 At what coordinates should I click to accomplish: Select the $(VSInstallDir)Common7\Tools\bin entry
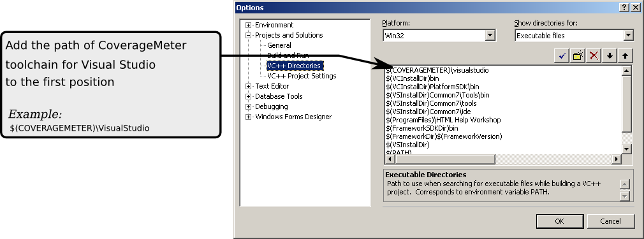pyautogui.click(x=437, y=95)
